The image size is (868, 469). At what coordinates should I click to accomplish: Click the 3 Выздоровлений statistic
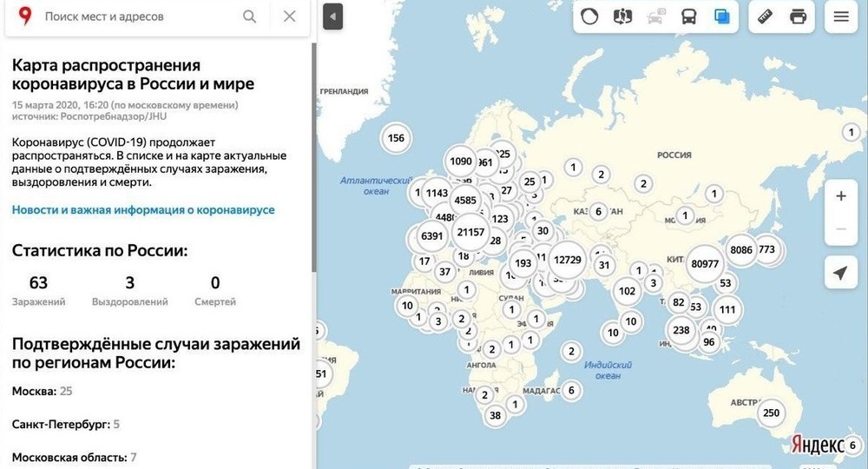click(129, 290)
